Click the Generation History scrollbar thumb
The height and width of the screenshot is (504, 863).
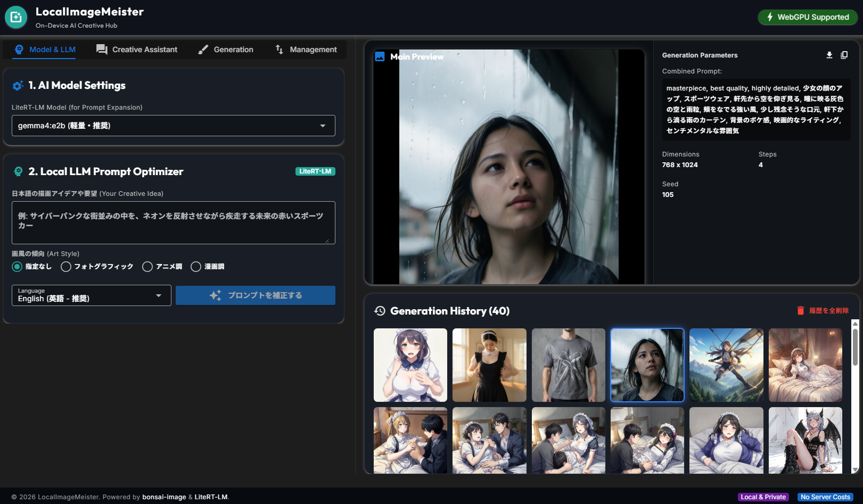(x=855, y=346)
